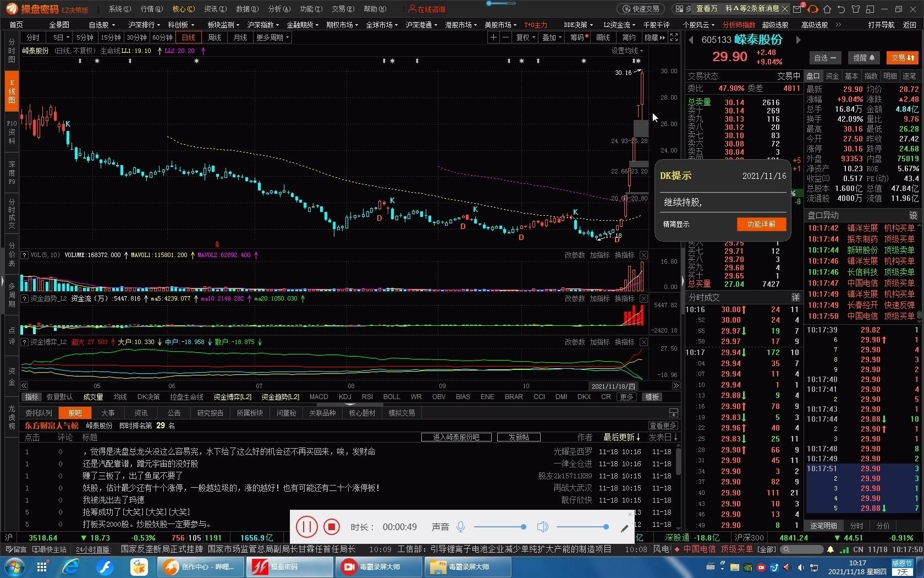The width and height of the screenshot is (924, 578).
Task: Hide the side panel with 隐藏
Action: point(654,37)
